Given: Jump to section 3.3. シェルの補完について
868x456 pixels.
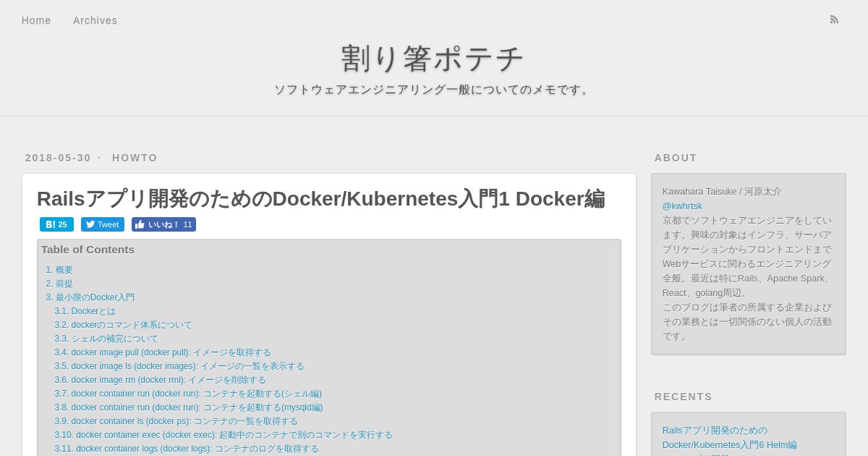Looking at the screenshot, I should 106,339.
